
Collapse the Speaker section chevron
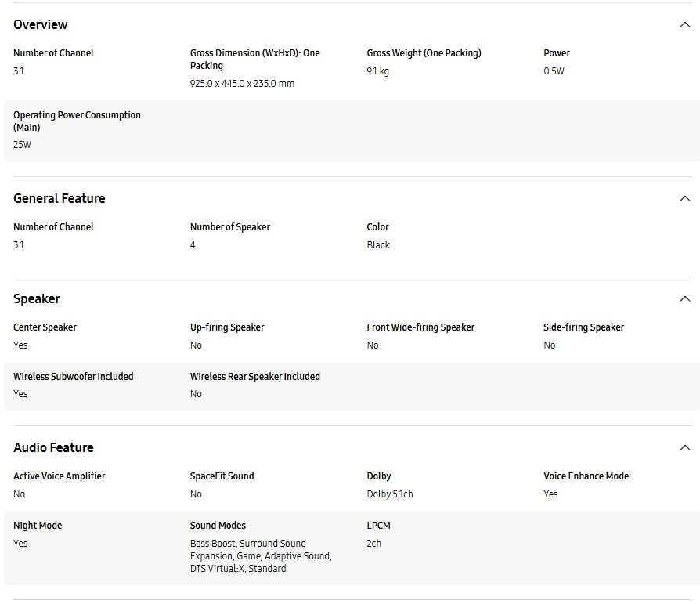(684, 299)
